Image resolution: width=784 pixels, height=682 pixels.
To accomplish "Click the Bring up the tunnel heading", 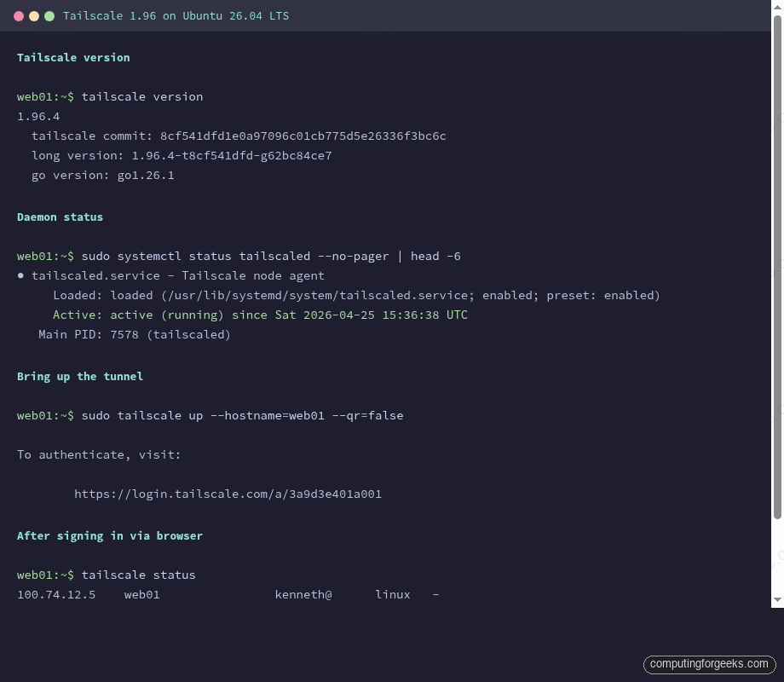I will tap(79, 376).
